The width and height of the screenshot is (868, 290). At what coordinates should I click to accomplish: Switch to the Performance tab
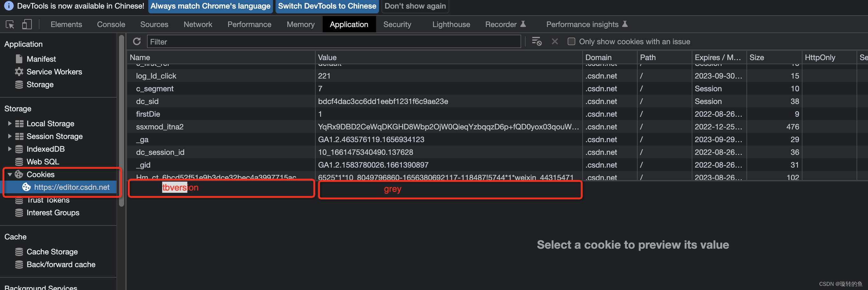click(249, 24)
